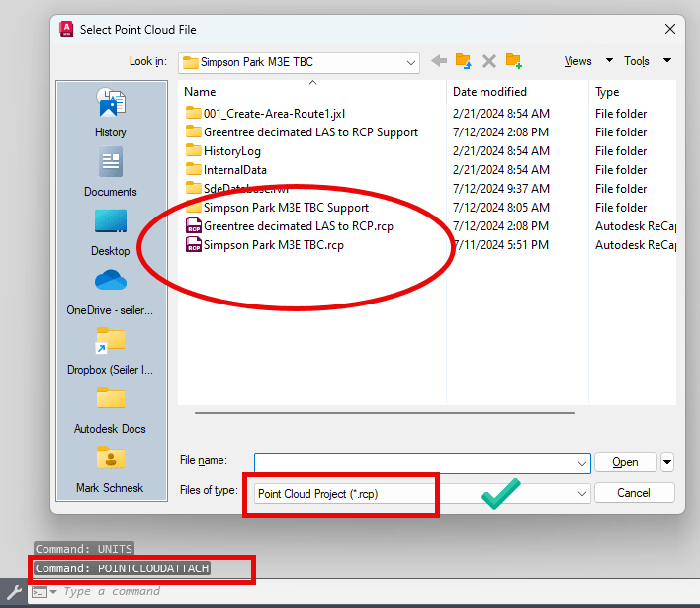This screenshot has height=608, width=700.
Task: Click the command prompt icon in command line
Action: pyautogui.click(x=40, y=592)
